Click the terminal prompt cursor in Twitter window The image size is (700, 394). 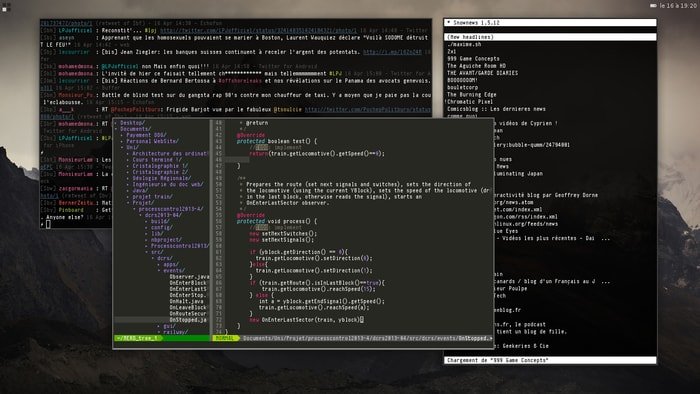coord(48,224)
